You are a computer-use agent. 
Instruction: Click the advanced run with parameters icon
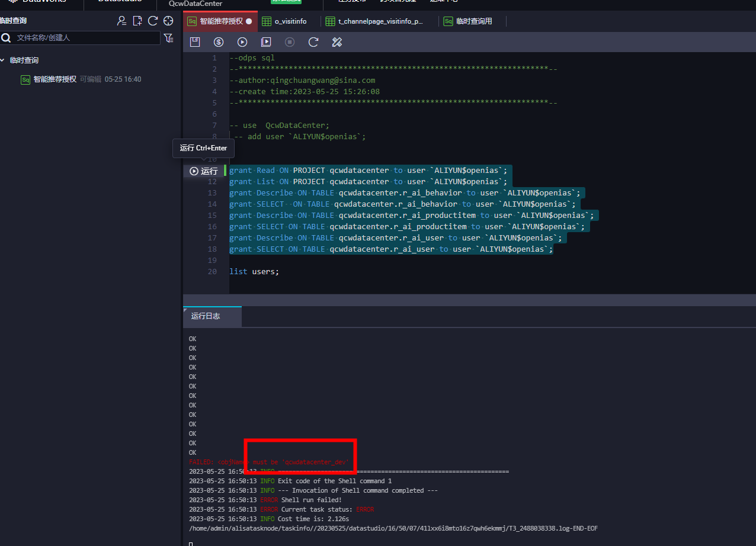(x=266, y=42)
